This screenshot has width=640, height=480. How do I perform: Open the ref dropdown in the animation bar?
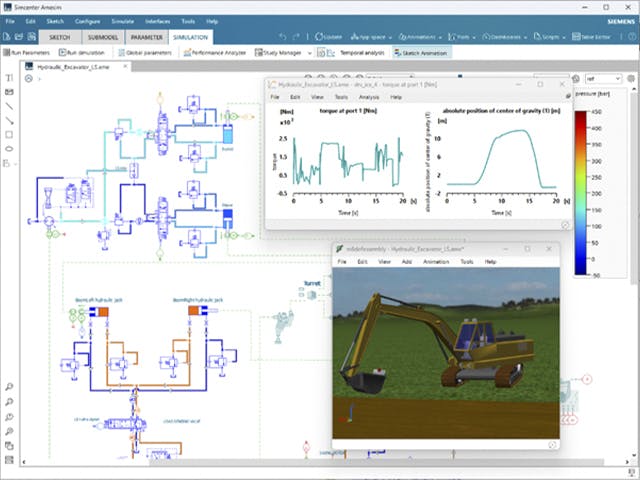pyautogui.click(x=603, y=78)
